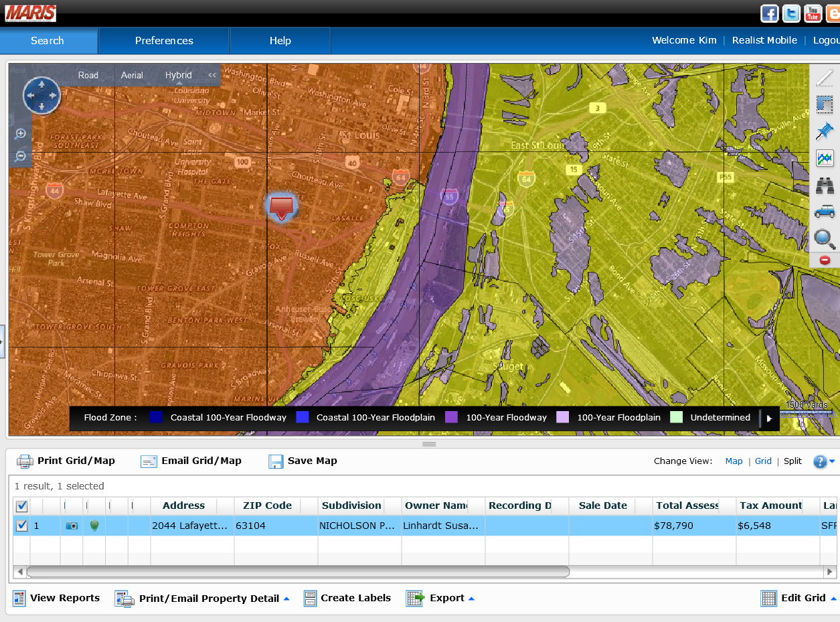This screenshot has height=622, width=840.
Task: Zoom out on the map
Action: pos(21,156)
